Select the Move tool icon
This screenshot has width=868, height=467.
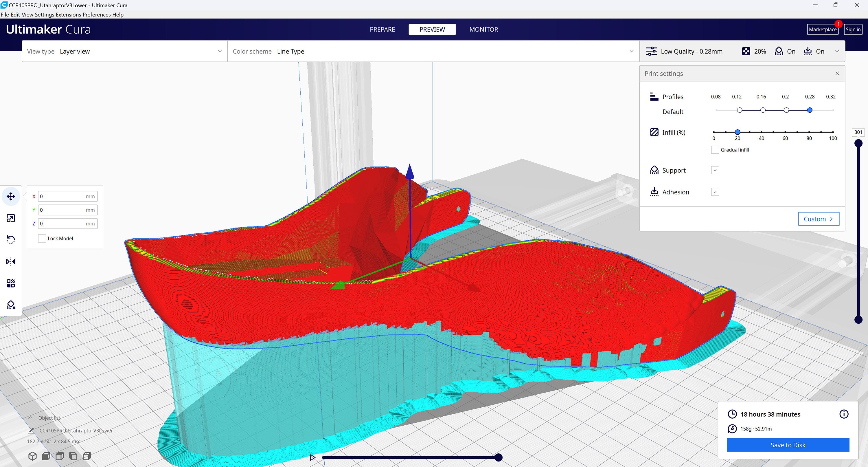pos(11,196)
